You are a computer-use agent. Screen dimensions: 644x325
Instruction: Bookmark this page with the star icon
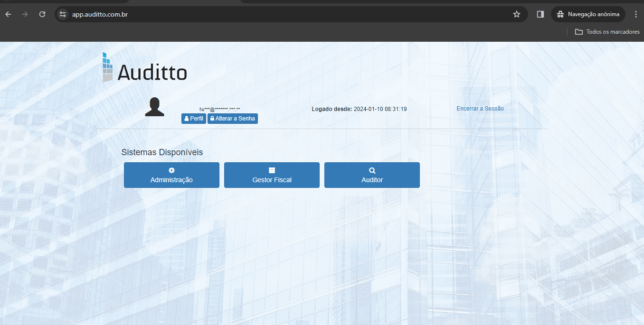(x=517, y=14)
